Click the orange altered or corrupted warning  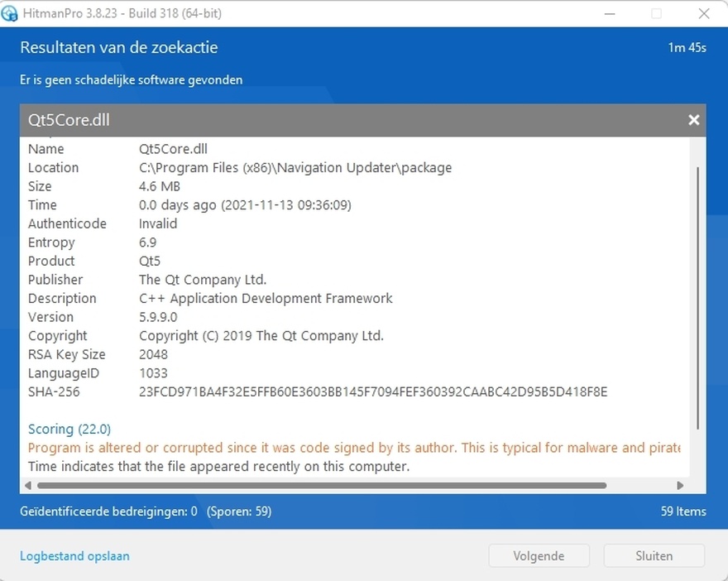coord(354,448)
